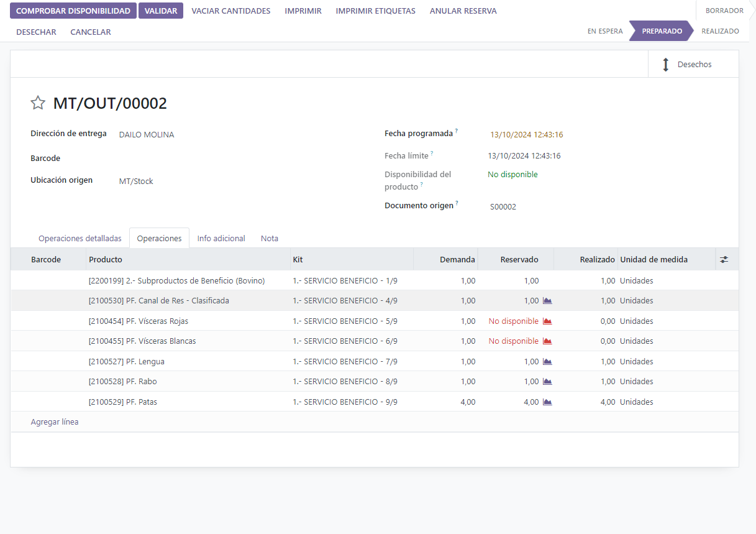Sort table by Kit column header
This screenshot has width=756, height=534.
click(x=352, y=260)
